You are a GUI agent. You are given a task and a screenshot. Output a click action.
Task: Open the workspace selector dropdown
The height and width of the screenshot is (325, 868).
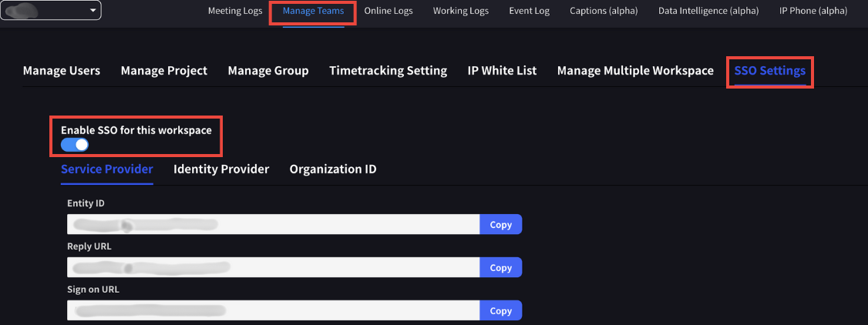[x=50, y=11]
